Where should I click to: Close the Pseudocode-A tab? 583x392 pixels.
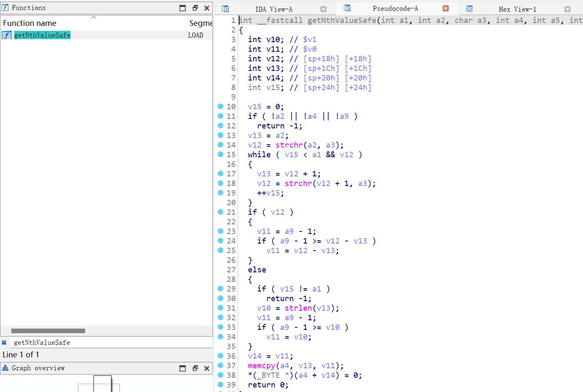pyautogui.click(x=446, y=8)
